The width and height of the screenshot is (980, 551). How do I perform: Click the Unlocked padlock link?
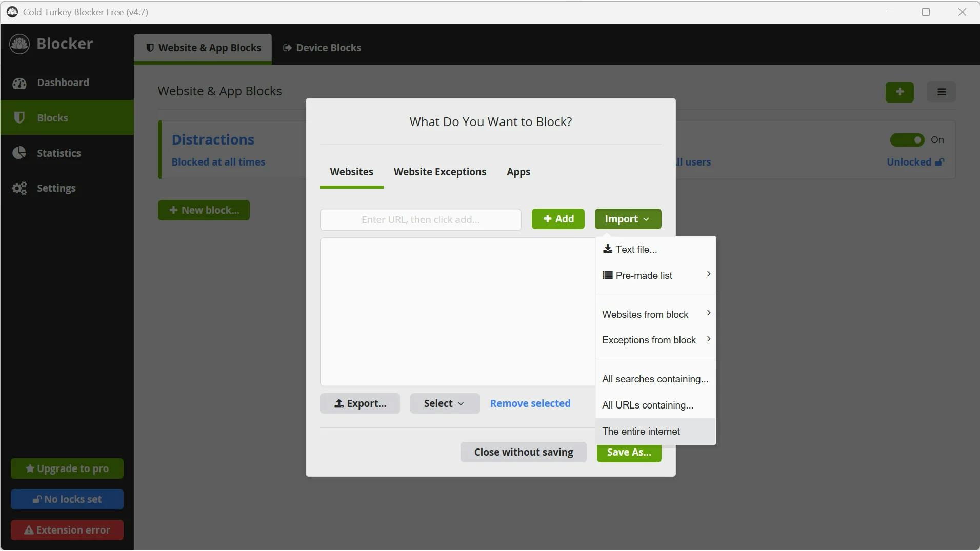tap(915, 162)
